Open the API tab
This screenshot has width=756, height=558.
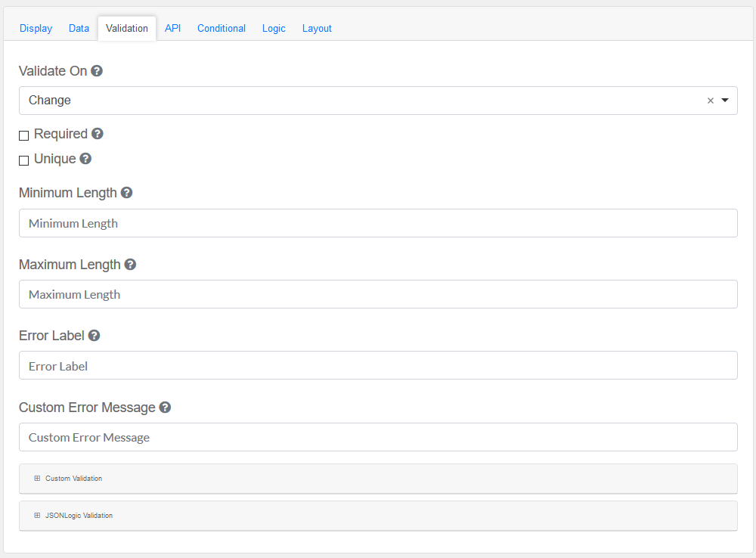(x=172, y=29)
